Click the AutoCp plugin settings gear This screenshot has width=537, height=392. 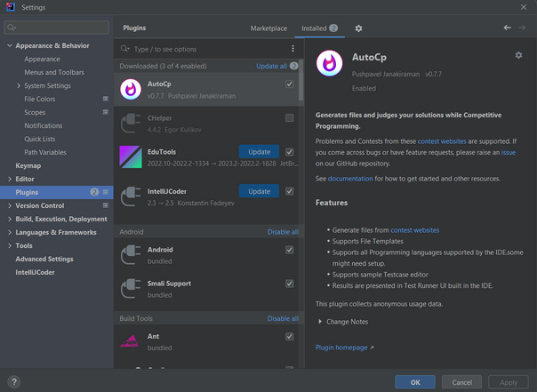pyautogui.click(x=518, y=56)
